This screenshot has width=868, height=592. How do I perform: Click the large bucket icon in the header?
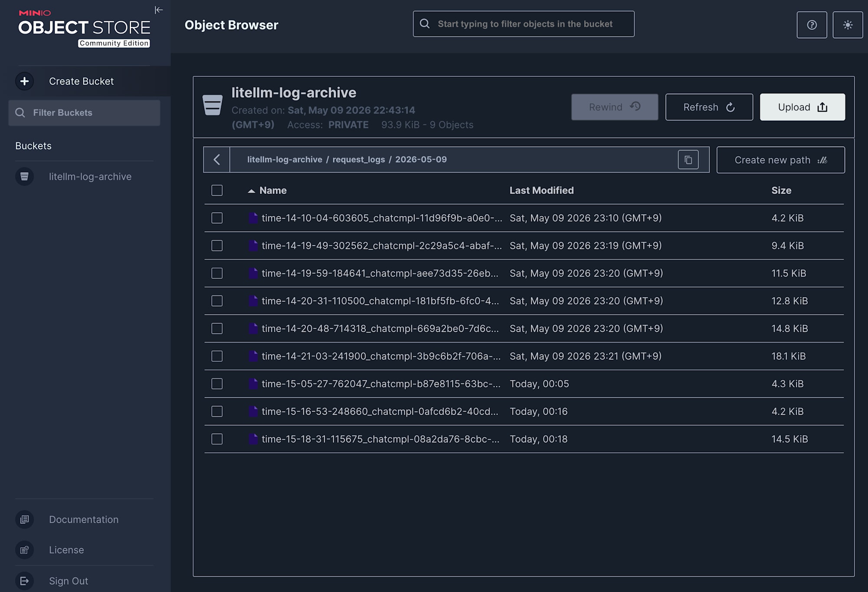tap(213, 105)
